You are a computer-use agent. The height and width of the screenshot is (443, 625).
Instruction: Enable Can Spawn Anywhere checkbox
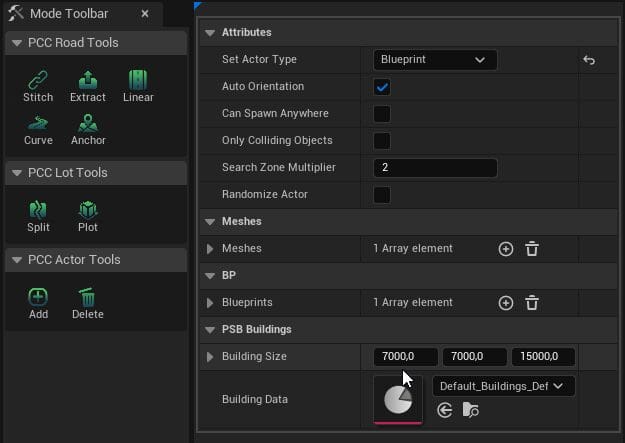point(382,114)
